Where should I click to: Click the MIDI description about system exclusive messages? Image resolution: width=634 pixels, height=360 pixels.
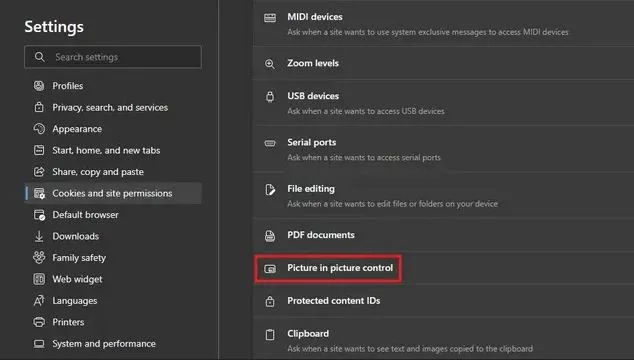coord(428,32)
